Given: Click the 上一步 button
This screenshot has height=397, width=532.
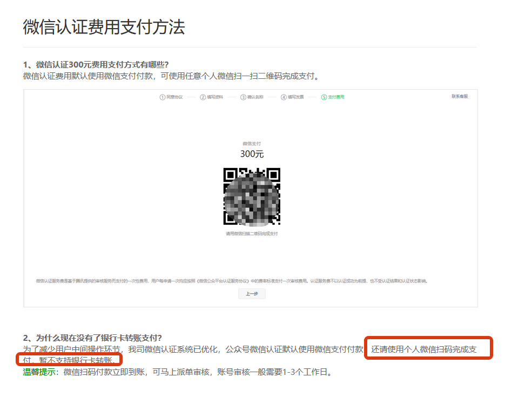Looking at the screenshot, I should coord(252,293).
